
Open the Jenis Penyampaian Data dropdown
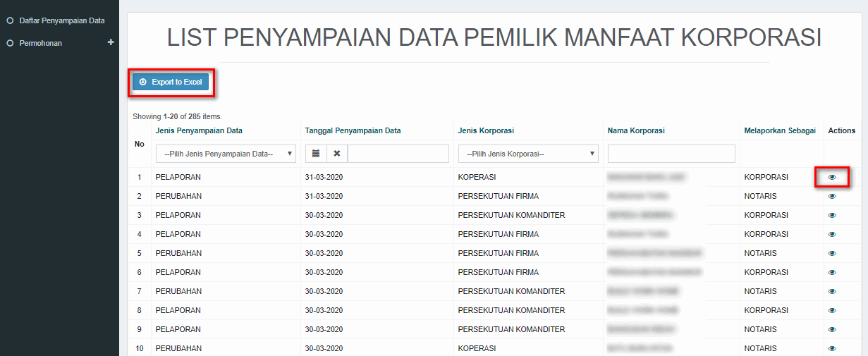(226, 154)
